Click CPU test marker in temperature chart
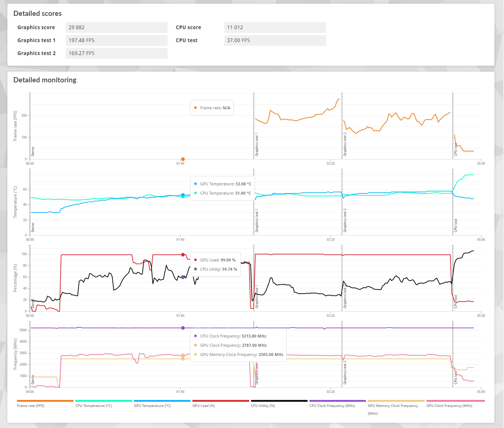 tap(456, 225)
